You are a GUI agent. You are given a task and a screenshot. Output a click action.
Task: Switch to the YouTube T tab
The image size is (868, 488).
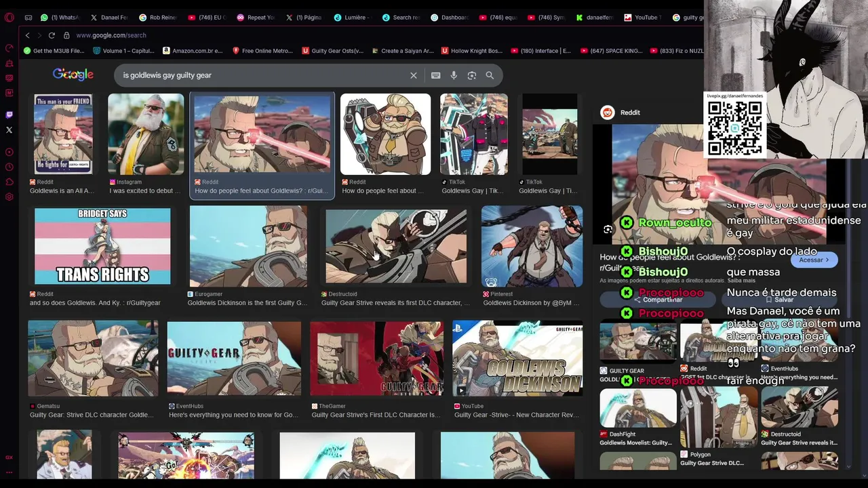(642, 18)
